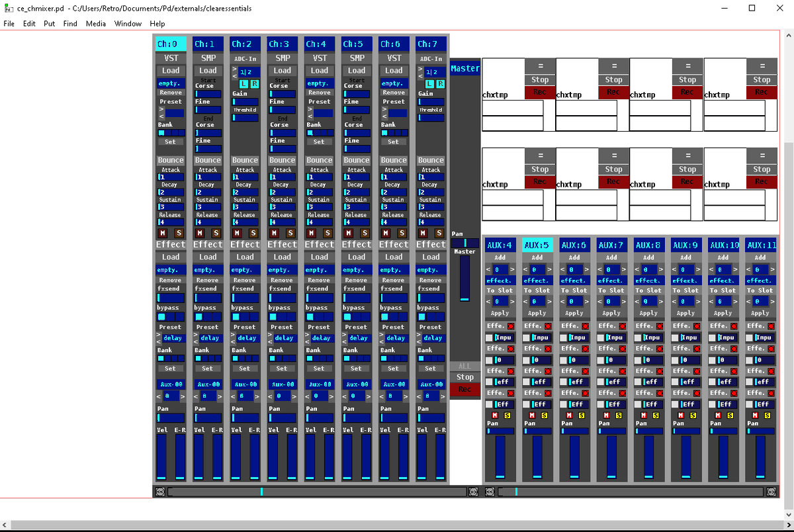The height and width of the screenshot is (532, 794).
Task: Mute AUX:7 with its red M button
Action: coord(606,415)
